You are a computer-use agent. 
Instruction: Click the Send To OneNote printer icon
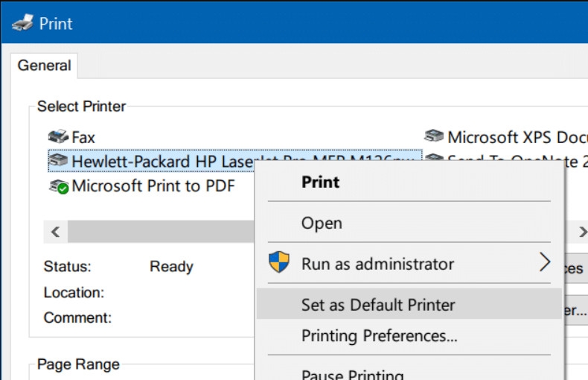(434, 160)
